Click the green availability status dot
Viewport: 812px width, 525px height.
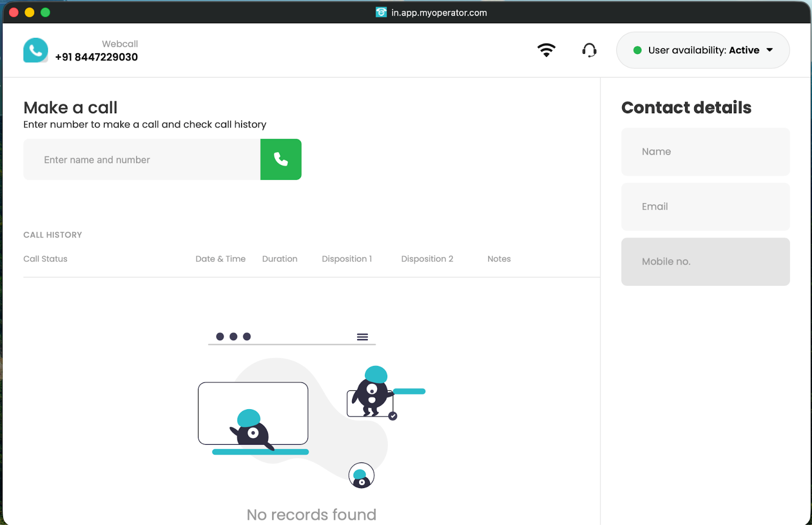[x=636, y=50]
